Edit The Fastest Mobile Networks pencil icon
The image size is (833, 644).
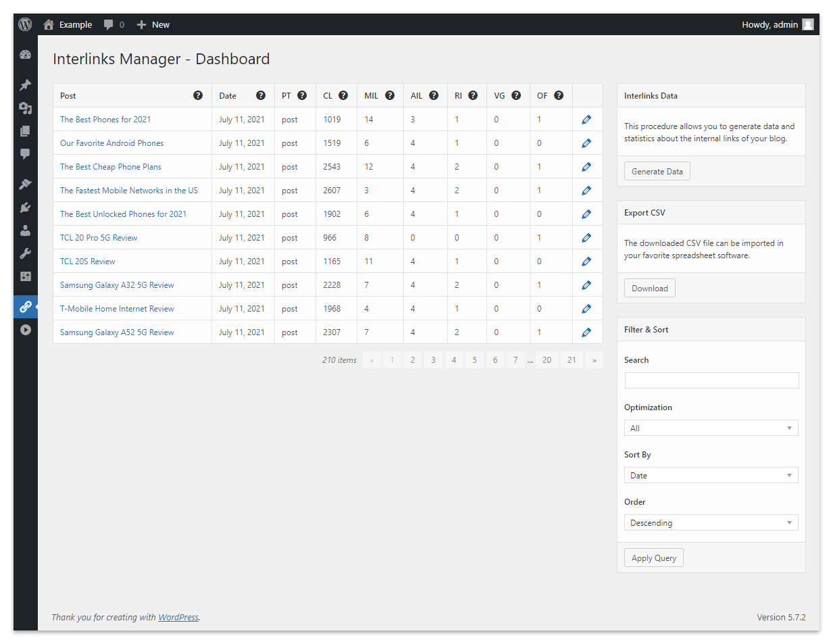point(586,191)
